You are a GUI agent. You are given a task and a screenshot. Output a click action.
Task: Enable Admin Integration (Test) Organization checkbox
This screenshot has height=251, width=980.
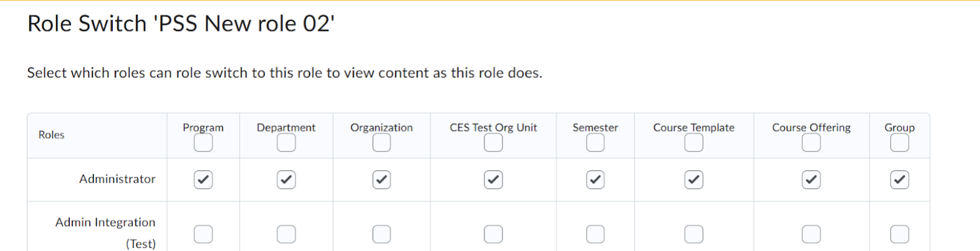(382, 234)
